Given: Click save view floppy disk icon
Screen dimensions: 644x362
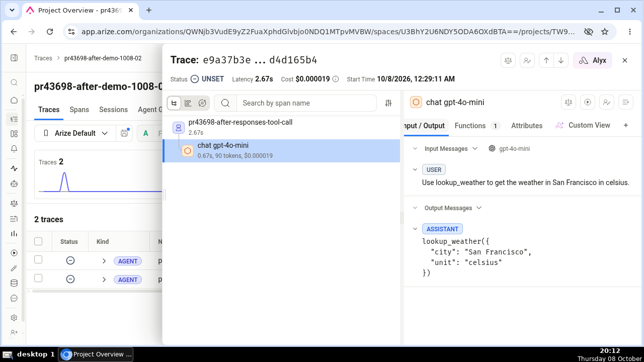Looking at the screenshot, I should (124, 133).
